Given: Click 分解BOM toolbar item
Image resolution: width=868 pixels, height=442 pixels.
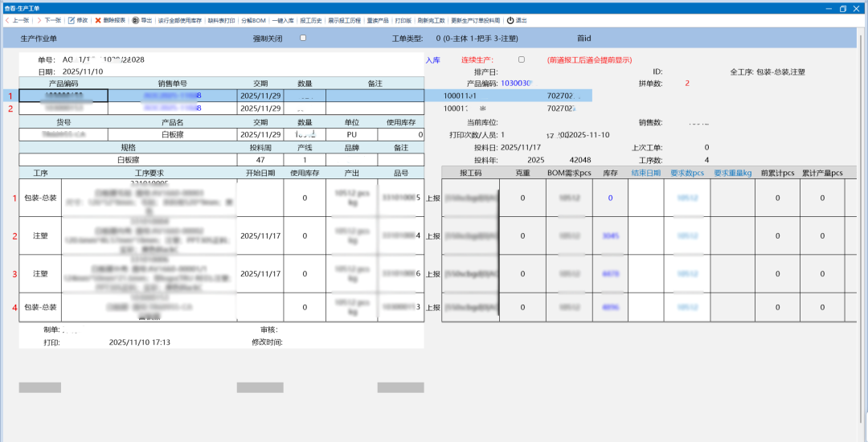Looking at the screenshot, I should click(254, 20).
